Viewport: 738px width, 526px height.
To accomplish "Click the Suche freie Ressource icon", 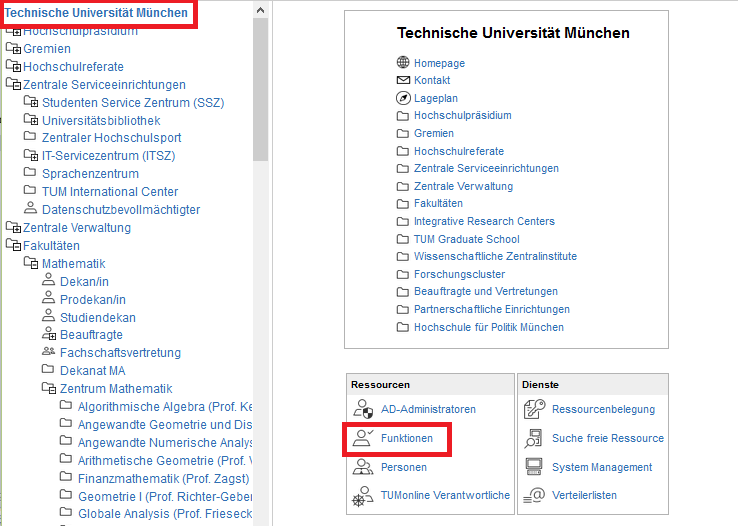I will tap(534, 438).
